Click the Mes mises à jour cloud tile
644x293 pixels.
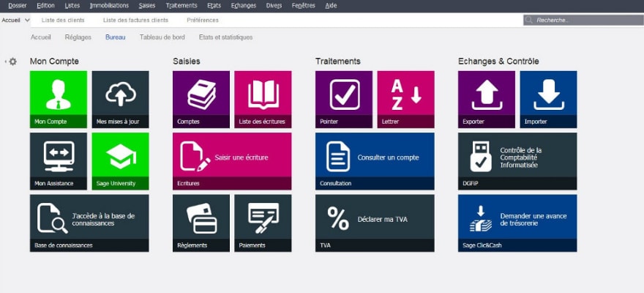click(120, 99)
